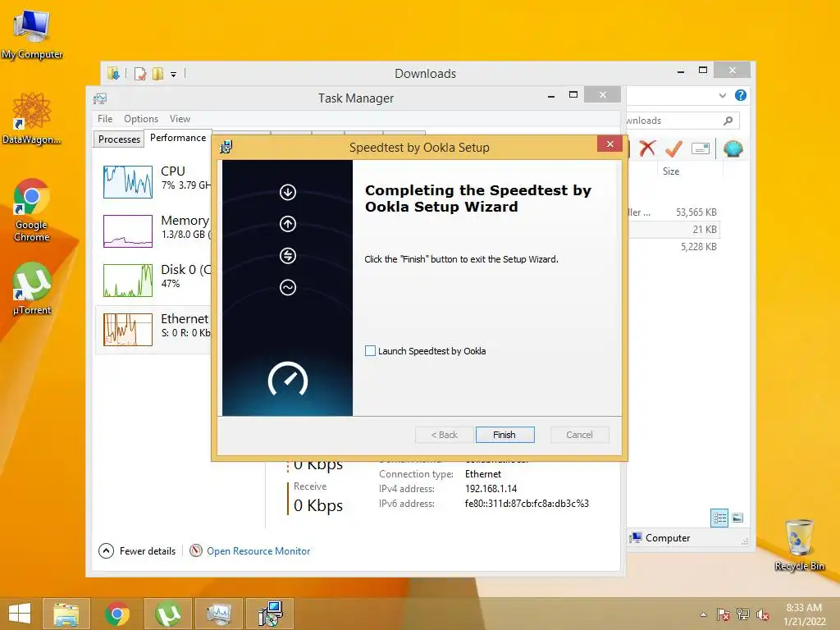The image size is (840, 630).
Task: Click the Task Manager title bar icon
Action: (x=100, y=98)
